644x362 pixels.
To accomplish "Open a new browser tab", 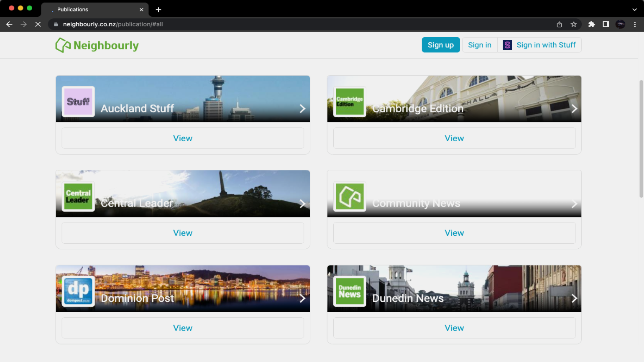I will [158, 10].
